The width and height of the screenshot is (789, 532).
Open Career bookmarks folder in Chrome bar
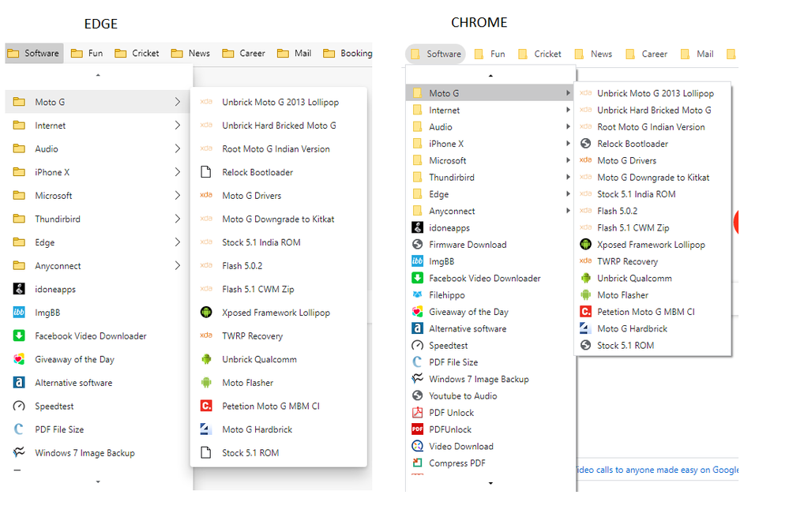click(647, 54)
